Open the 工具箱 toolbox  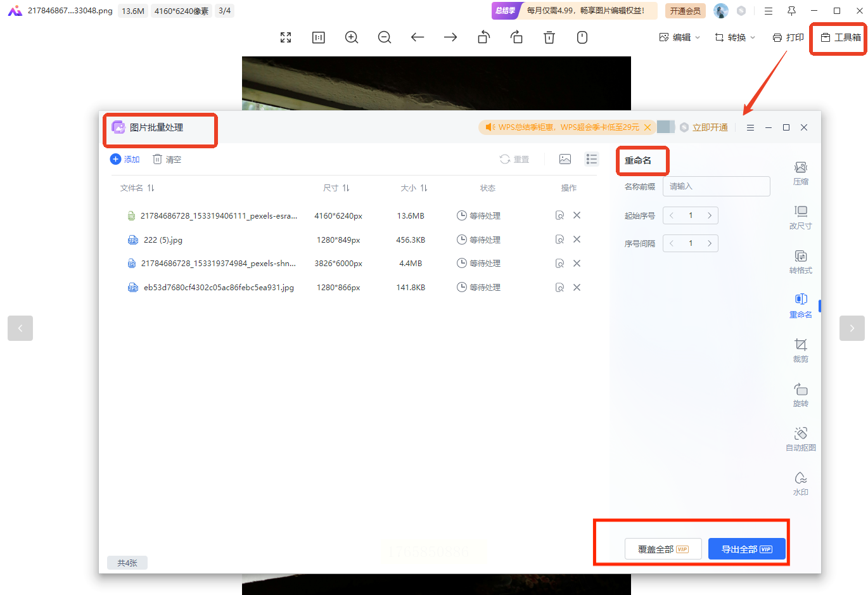click(841, 37)
